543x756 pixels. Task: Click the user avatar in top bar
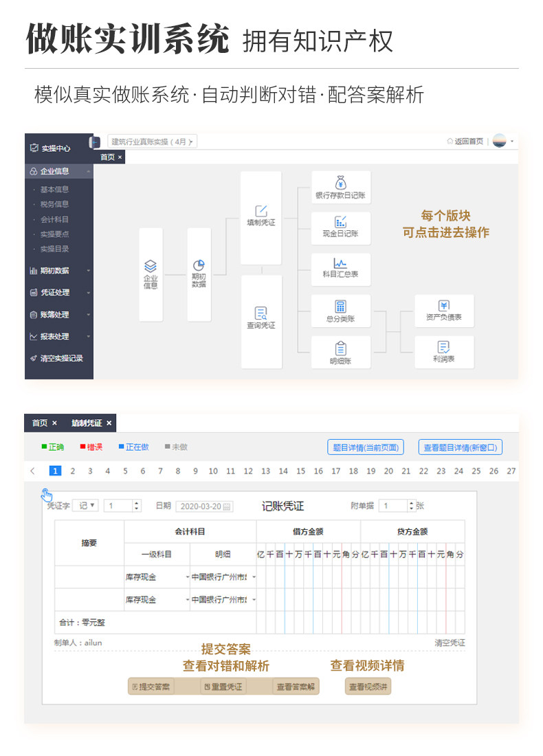500,141
